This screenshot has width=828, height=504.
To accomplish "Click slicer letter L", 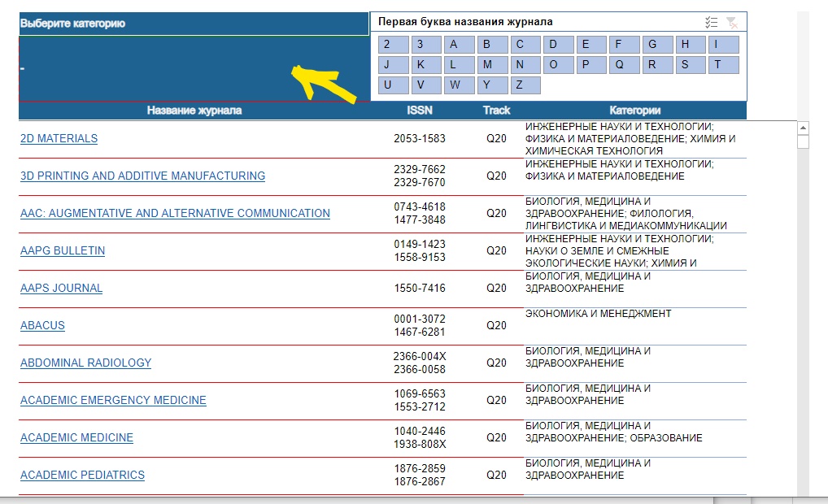I will 459,65.
